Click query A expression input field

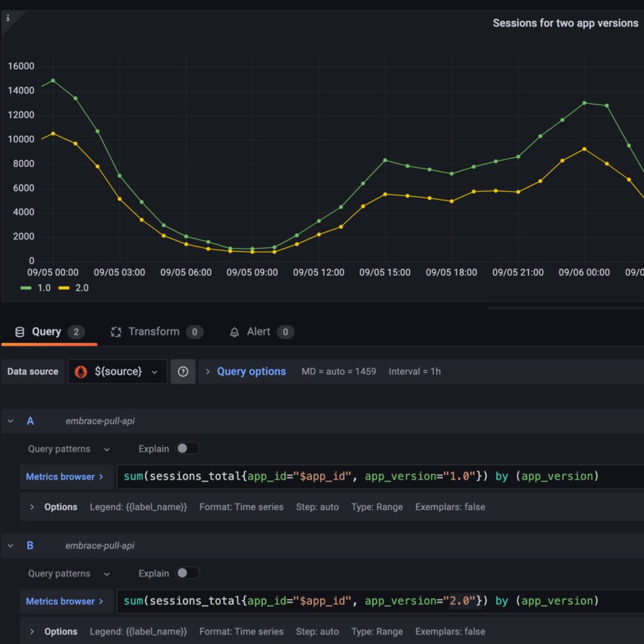[x=380, y=477]
